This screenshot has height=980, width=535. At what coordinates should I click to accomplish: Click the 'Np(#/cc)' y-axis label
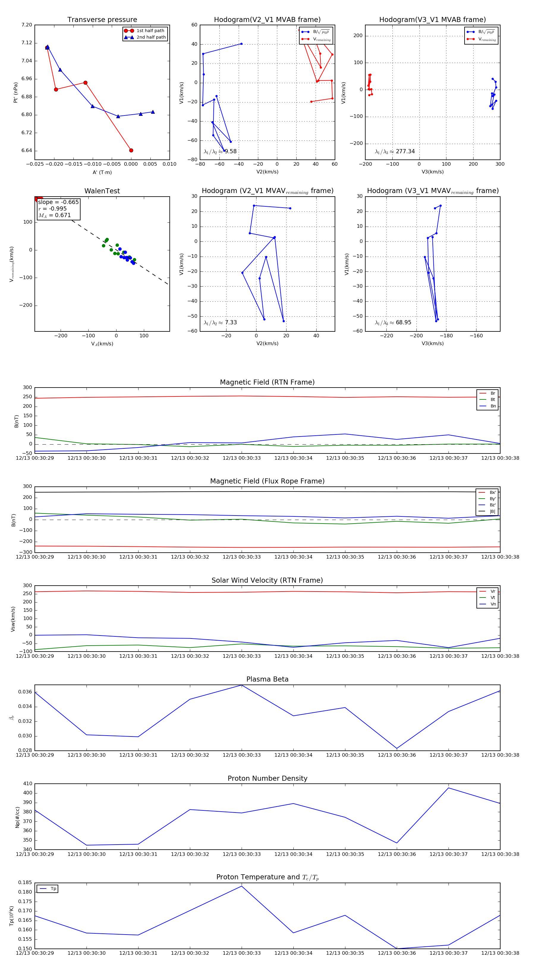[x=17, y=817]
